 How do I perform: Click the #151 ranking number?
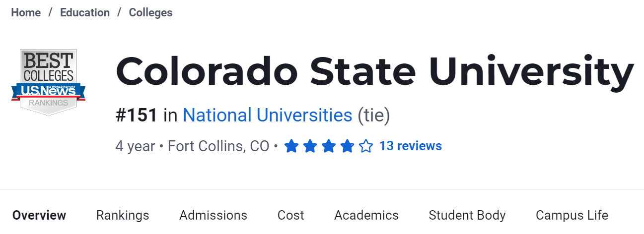[x=137, y=116]
